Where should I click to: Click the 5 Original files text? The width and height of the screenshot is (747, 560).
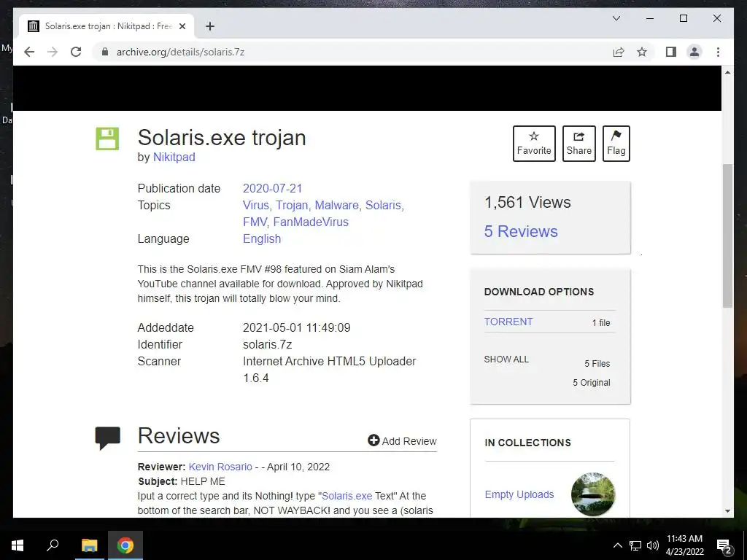[591, 383]
